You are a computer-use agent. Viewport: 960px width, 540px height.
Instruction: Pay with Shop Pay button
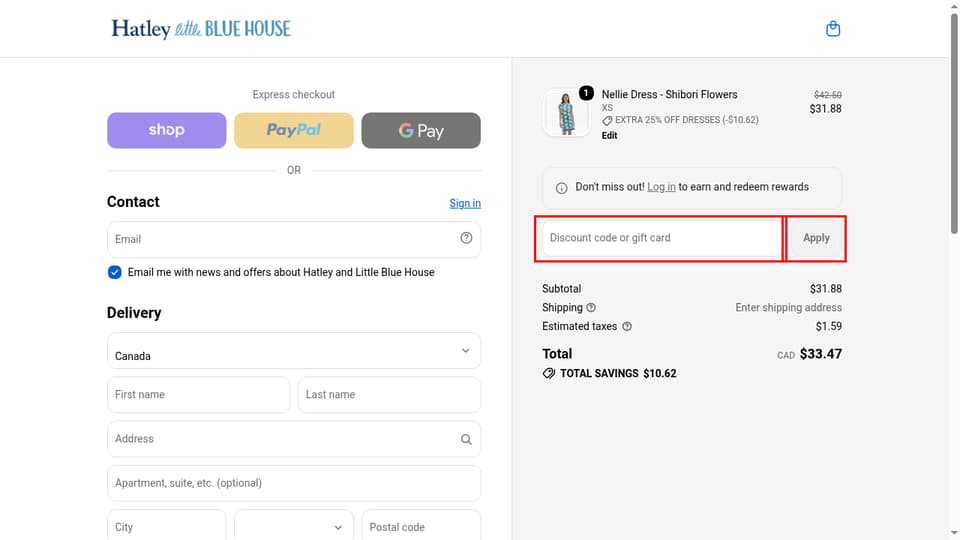tap(167, 130)
